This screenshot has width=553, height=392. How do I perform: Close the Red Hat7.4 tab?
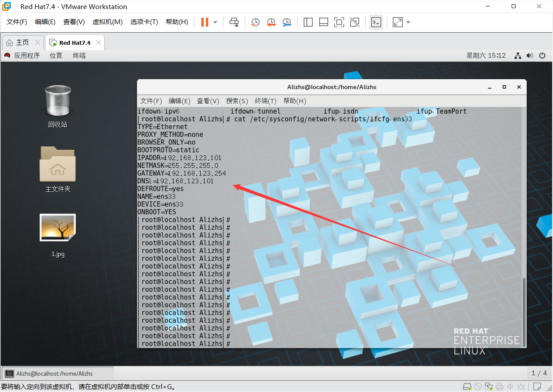click(98, 43)
